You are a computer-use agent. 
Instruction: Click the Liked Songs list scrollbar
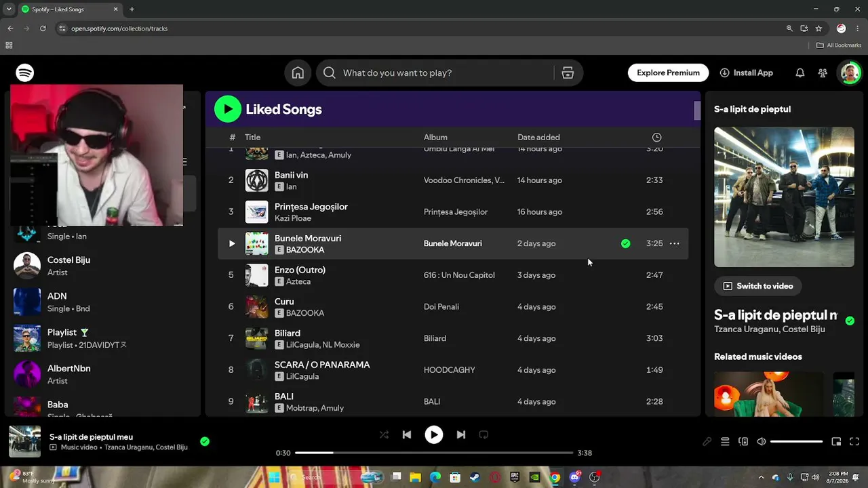pos(697,110)
